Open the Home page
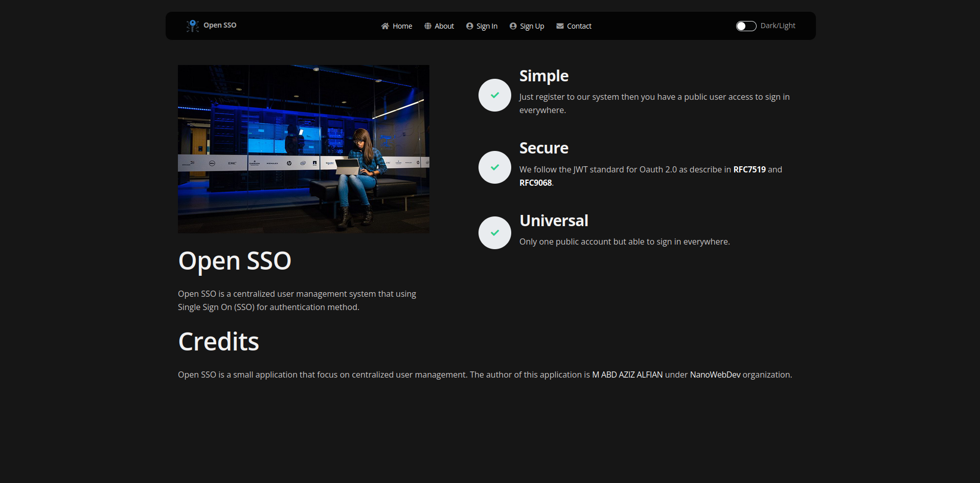Image resolution: width=980 pixels, height=483 pixels. click(402, 26)
